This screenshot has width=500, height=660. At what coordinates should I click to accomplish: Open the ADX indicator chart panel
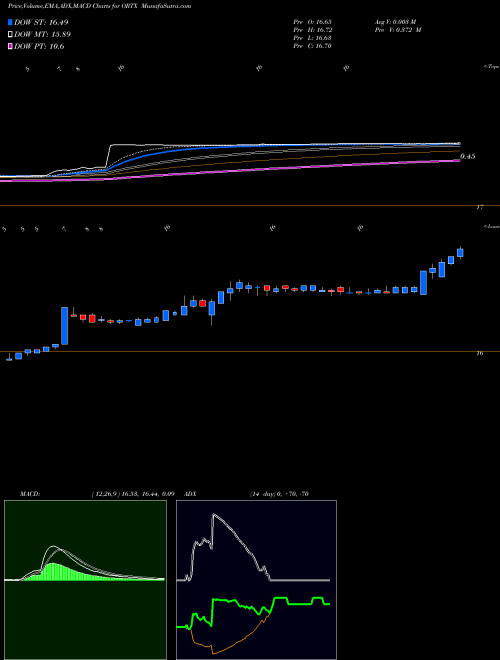256,580
